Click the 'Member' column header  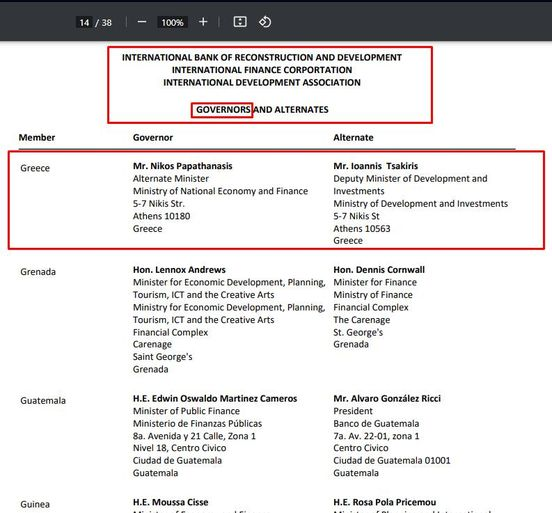(x=37, y=138)
